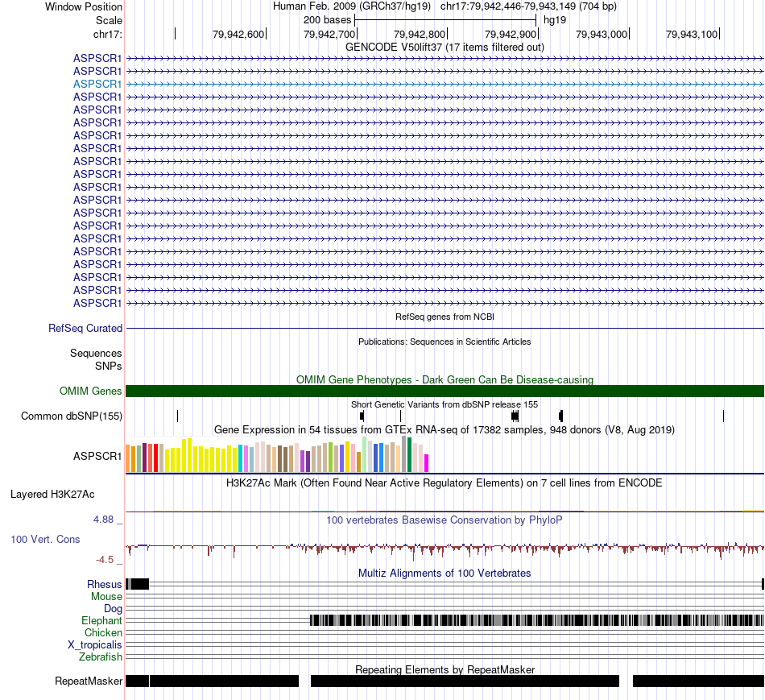Open Short Genetic Variants from dbSNP title
765x700 pixels.
pos(445,404)
